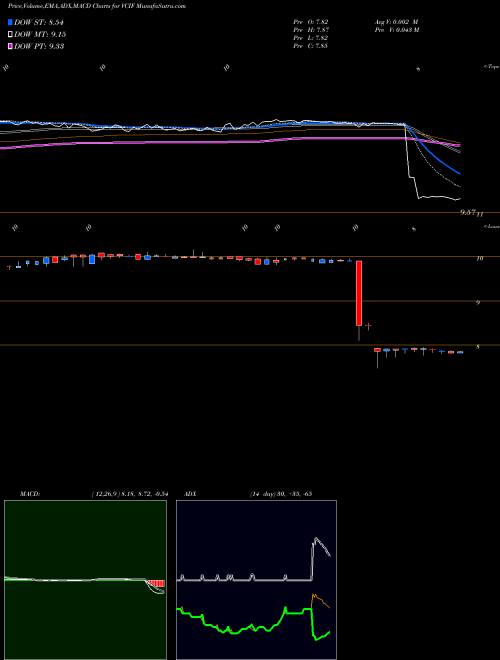Click the 'Pre C: 7.83' close value

pyautogui.click(x=311, y=46)
